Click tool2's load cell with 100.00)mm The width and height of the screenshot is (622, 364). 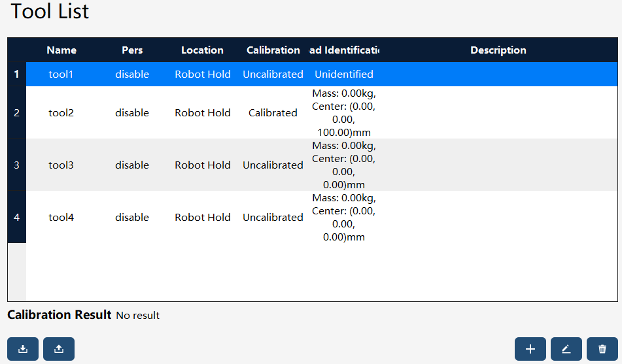click(344, 112)
